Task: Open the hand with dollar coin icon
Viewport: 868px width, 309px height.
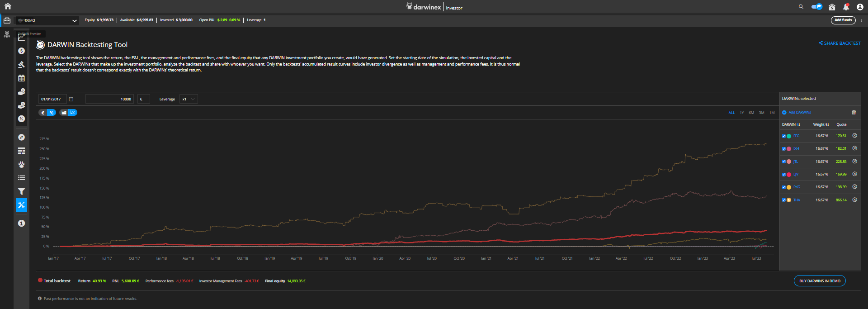Action: pos(21,92)
